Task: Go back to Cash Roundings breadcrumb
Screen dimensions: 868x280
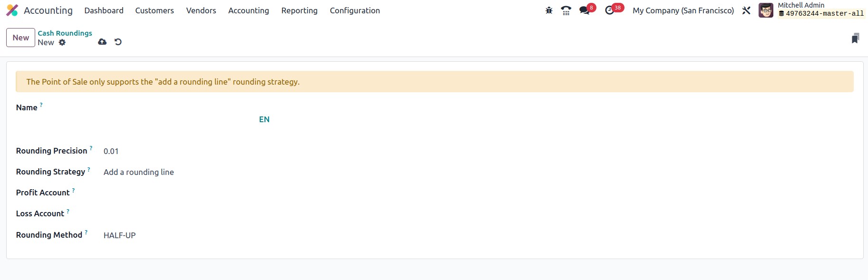Action: (65, 33)
